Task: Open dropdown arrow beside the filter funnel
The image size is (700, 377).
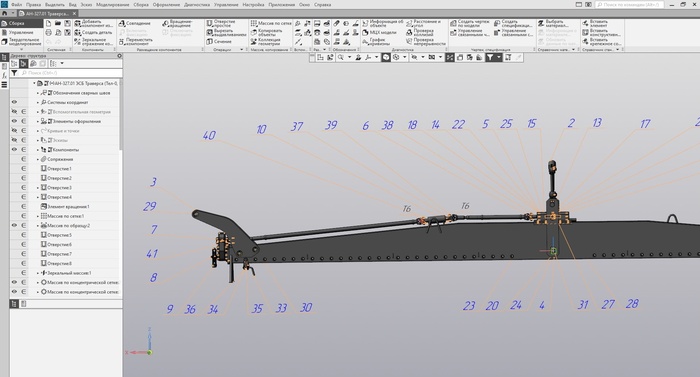Action: [499, 57]
